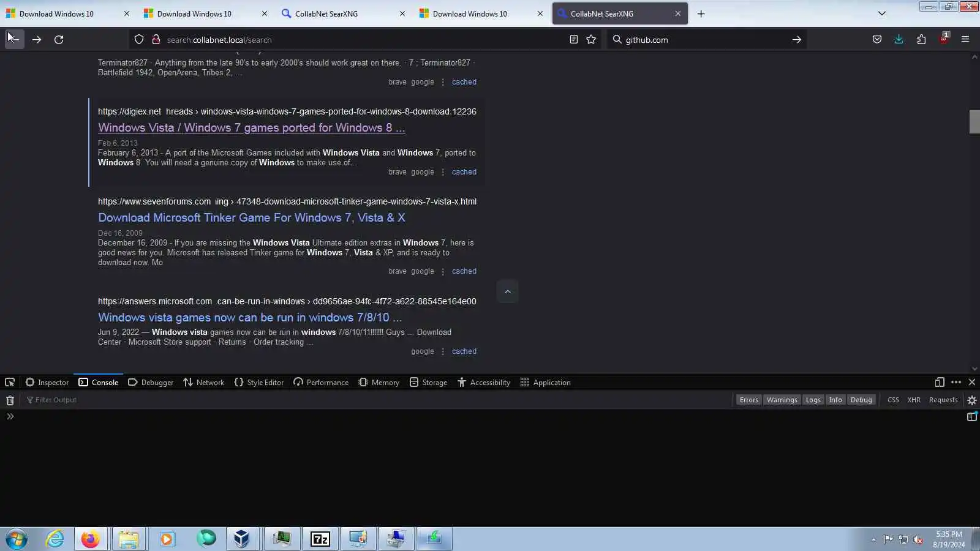Viewport: 980px width, 551px height.
Task: Toggle the multi-line console editor mode
Action: (972, 417)
